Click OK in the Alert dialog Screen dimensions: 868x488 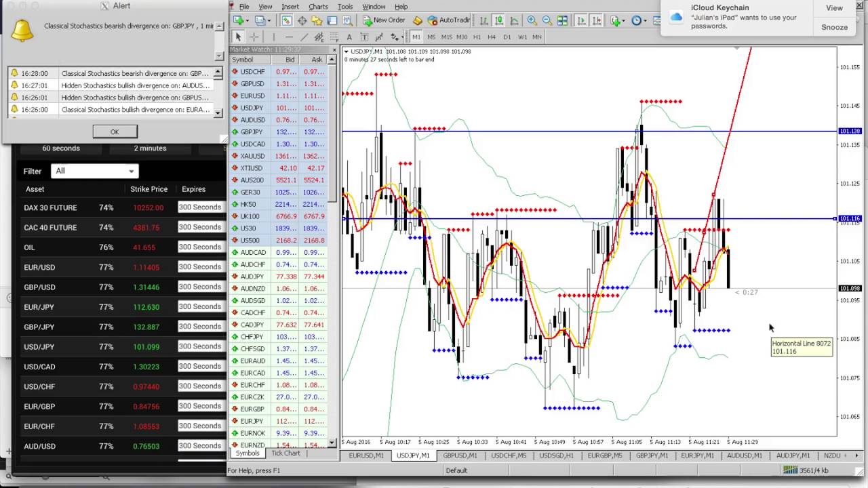[115, 131]
